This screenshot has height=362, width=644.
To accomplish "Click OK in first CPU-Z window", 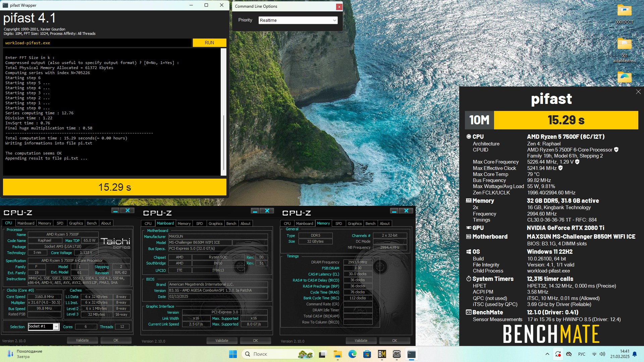I will [116, 340].
